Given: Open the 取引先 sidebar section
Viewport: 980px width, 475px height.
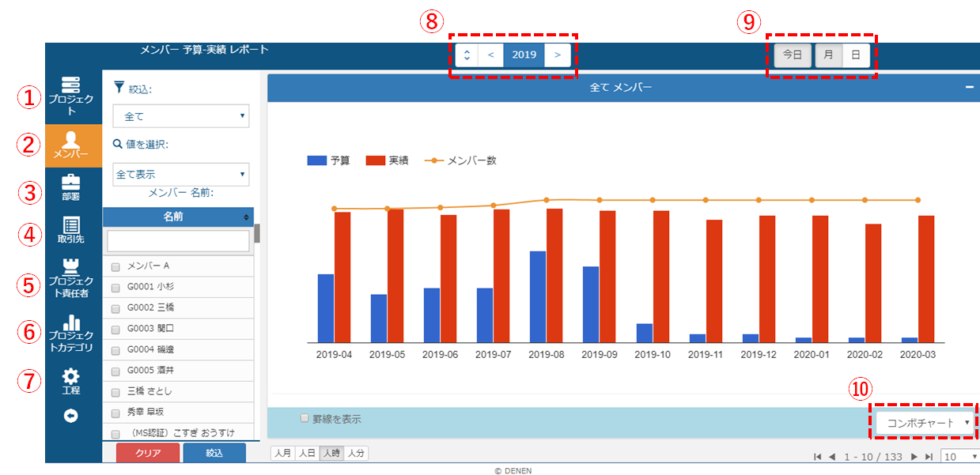Looking at the screenshot, I should tap(71, 230).
